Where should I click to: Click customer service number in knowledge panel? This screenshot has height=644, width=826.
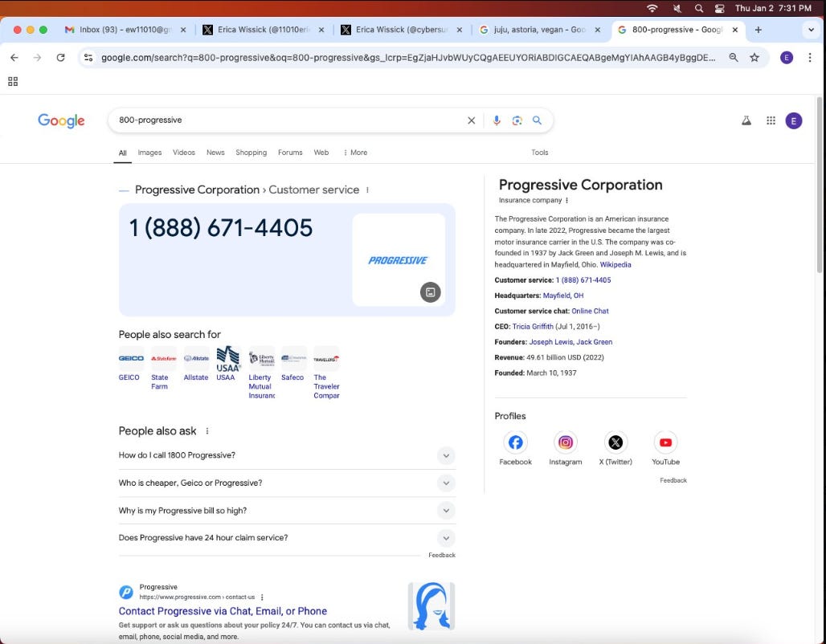tap(583, 280)
